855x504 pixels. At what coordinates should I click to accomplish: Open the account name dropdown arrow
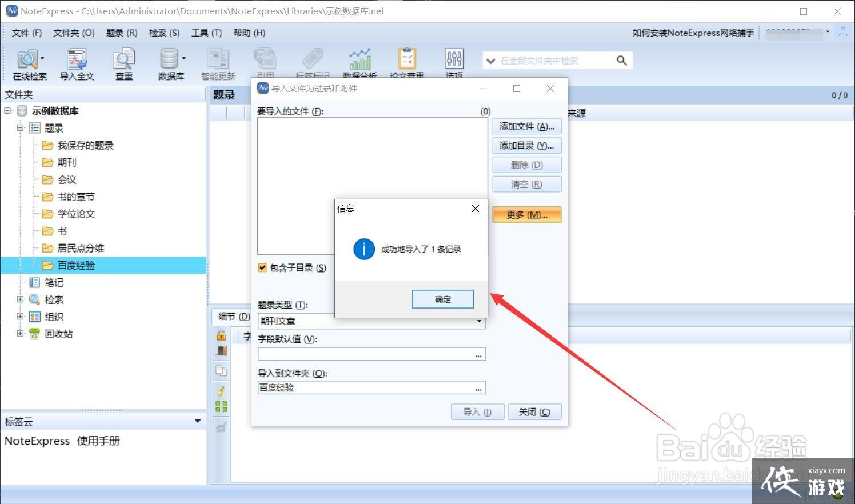coord(828,32)
